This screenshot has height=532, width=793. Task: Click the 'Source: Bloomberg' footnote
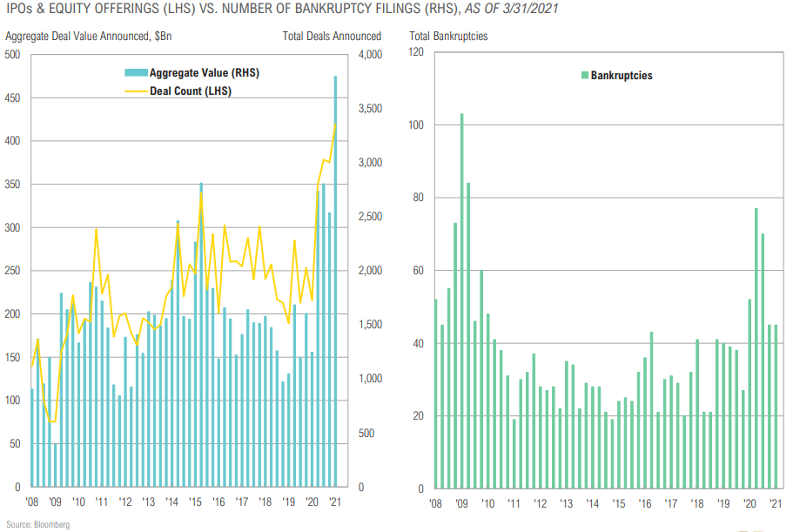37,525
